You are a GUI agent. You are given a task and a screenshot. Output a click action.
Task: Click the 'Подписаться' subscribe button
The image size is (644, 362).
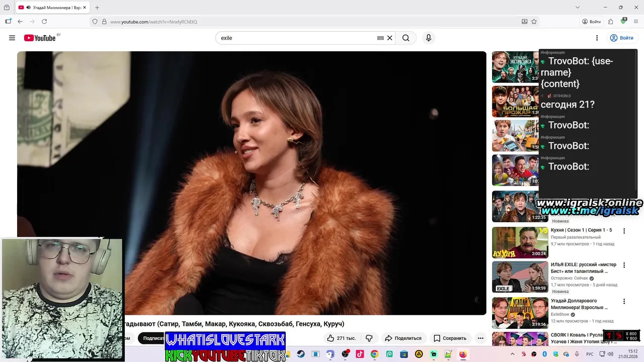[152, 338]
